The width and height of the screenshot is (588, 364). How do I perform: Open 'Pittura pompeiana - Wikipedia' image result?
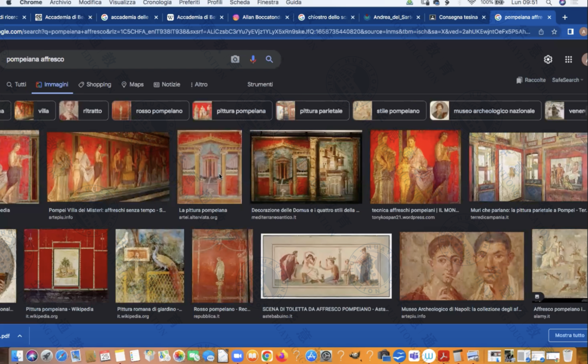click(x=66, y=266)
